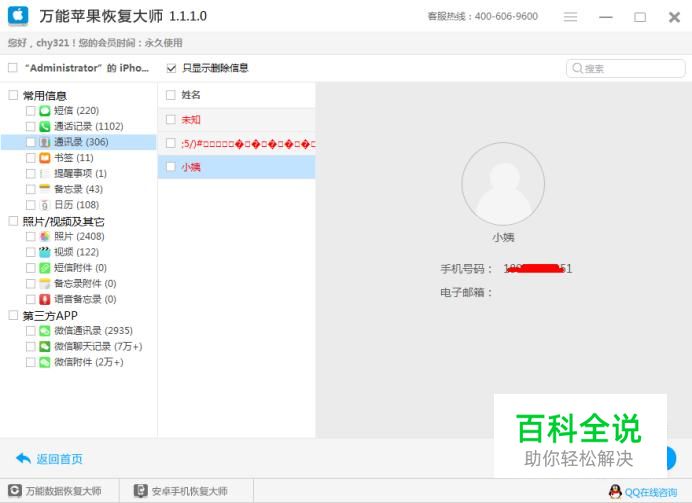This screenshot has height=503, width=692.
Task: Tick the 常用信息 group checkbox
Action: click(x=13, y=95)
